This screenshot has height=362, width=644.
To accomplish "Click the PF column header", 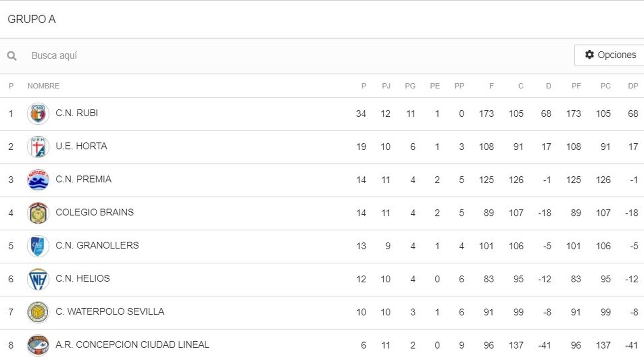I will click(x=576, y=86).
